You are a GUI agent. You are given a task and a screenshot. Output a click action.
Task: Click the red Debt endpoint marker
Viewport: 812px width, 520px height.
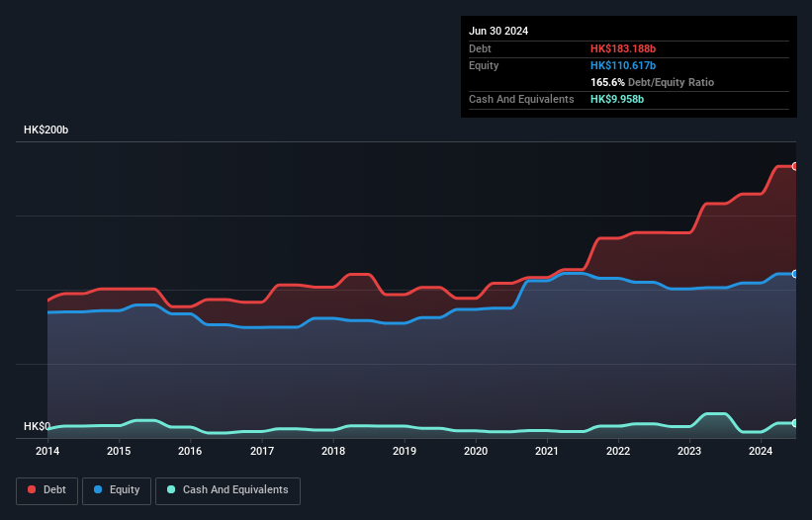795,167
